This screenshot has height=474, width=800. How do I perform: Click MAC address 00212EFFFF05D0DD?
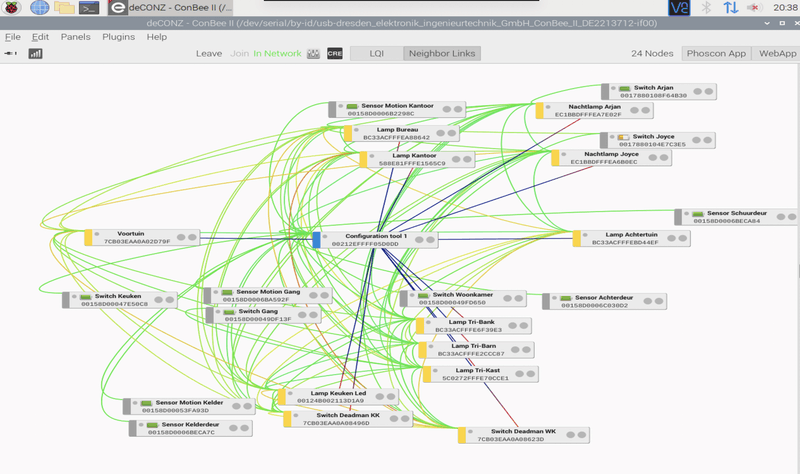(365, 244)
